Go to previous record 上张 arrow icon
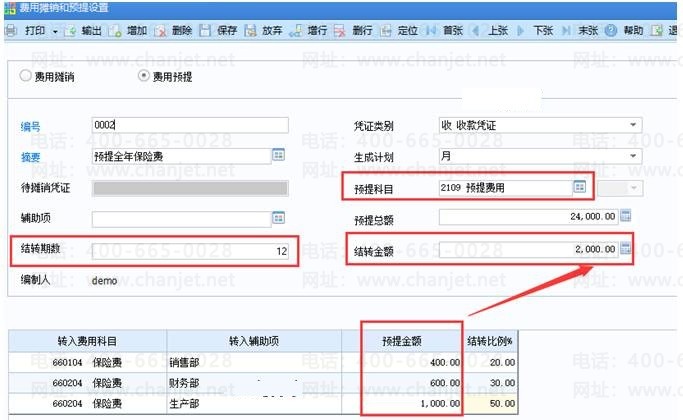 click(x=476, y=30)
